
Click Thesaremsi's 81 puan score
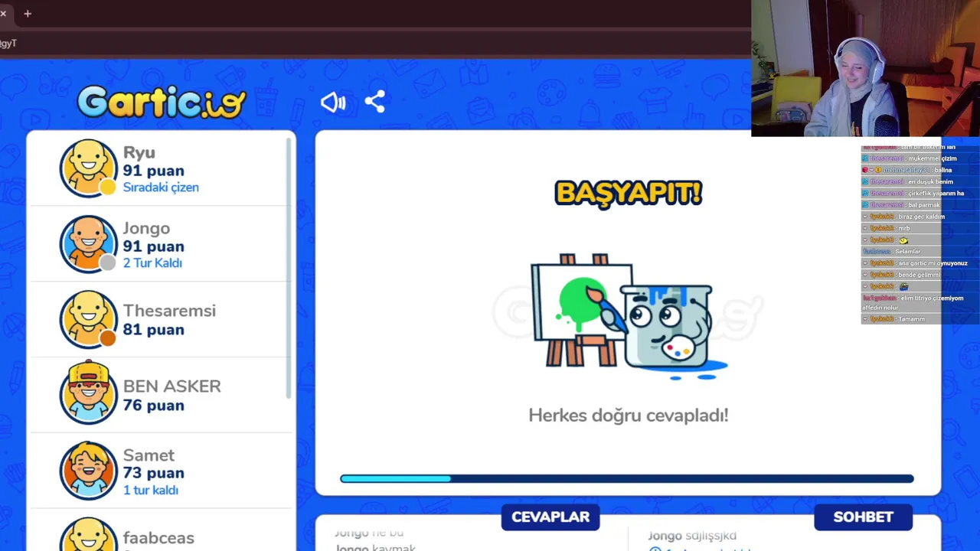click(x=153, y=330)
